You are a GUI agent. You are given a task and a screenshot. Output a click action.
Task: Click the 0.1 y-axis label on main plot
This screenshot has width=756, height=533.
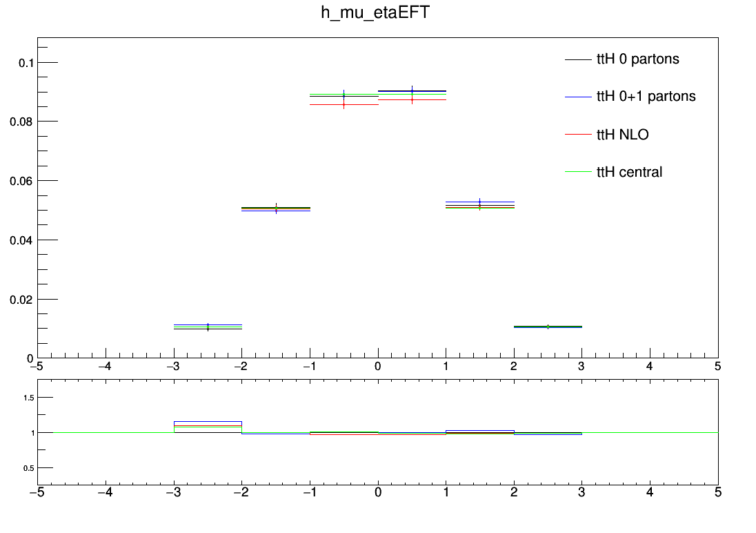pyautogui.click(x=26, y=63)
